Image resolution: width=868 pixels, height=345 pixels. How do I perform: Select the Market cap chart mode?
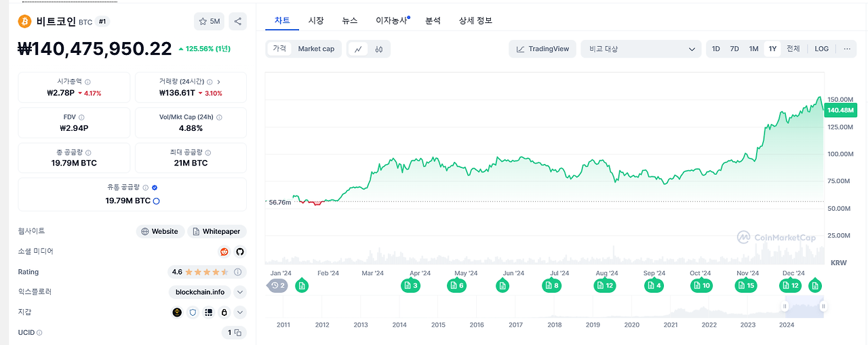tap(316, 49)
